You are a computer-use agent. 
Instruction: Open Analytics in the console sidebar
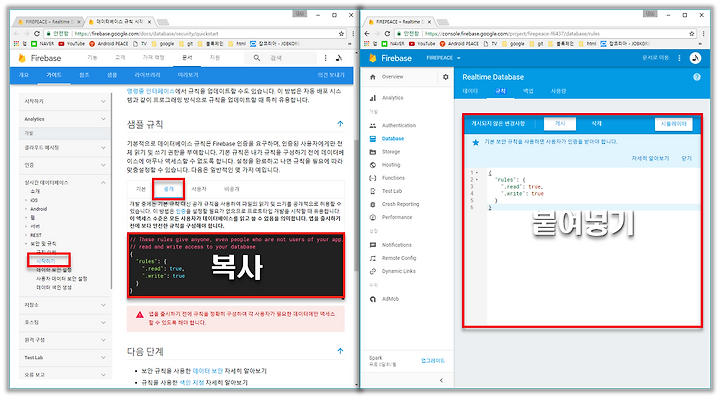coord(392,98)
